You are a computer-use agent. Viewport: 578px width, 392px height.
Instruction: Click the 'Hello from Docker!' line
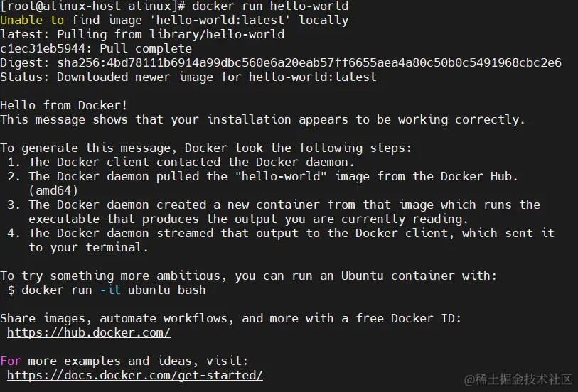pyautogui.click(x=64, y=105)
